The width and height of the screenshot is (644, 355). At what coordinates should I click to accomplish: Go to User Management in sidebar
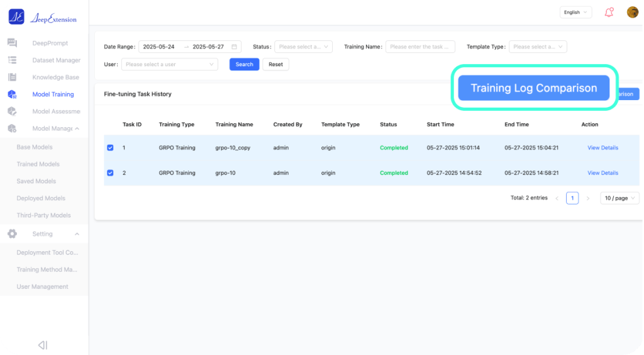(42, 286)
